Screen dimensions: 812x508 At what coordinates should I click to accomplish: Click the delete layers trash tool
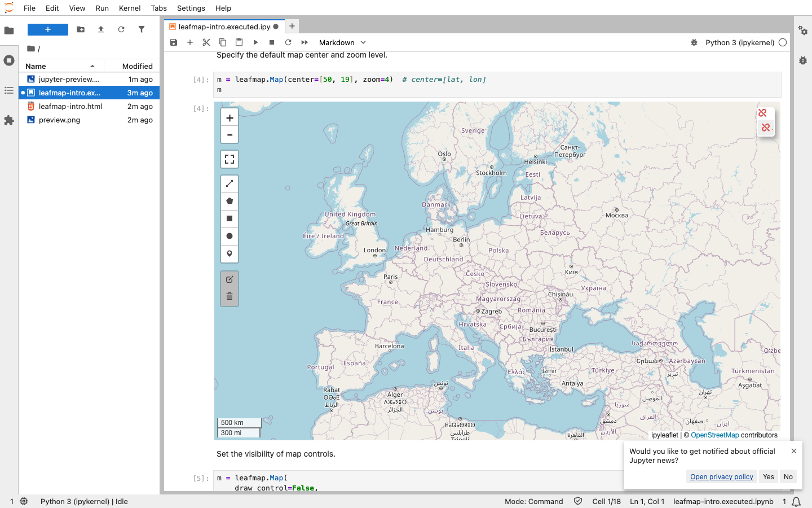click(x=230, y=296)
